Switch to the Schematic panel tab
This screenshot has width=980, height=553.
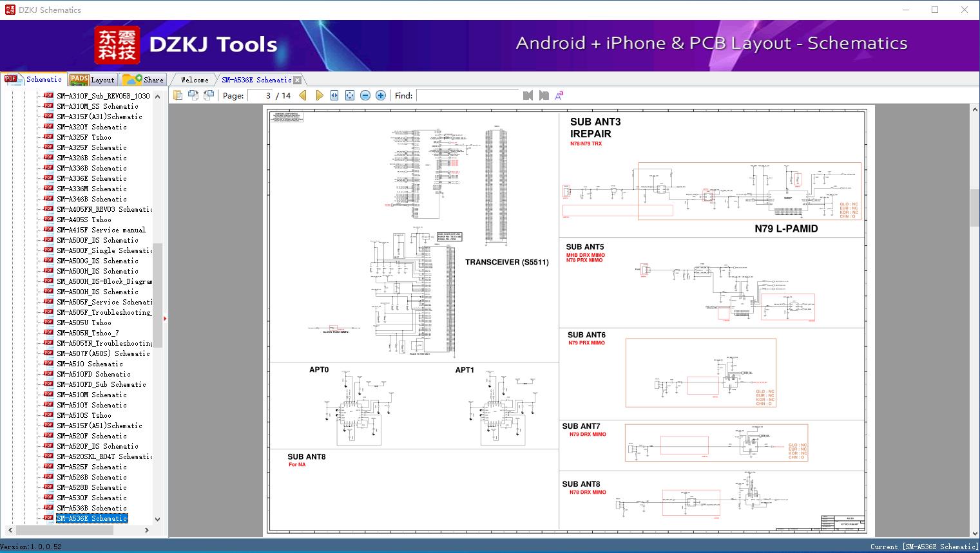click(34, 79)
